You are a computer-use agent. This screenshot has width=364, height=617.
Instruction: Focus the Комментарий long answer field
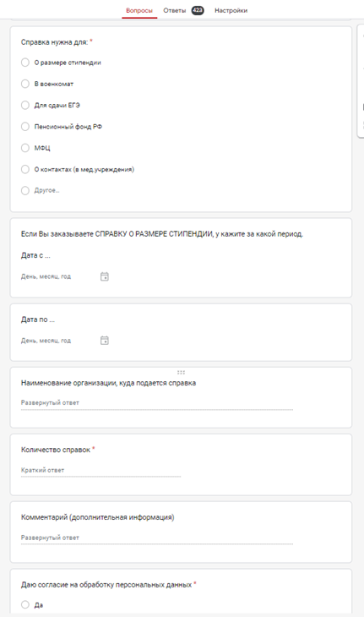pos(157,538)
